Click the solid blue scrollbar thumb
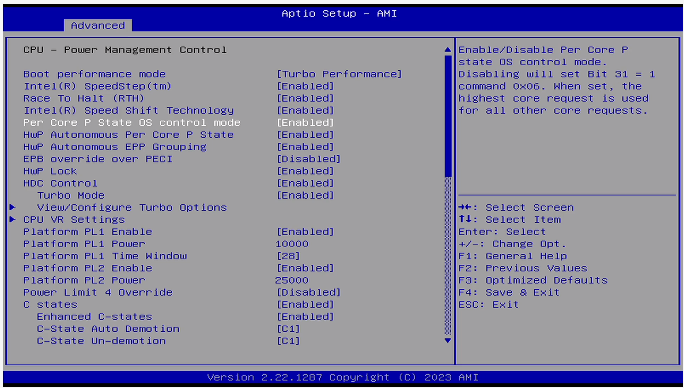 [x=448, y=116]
